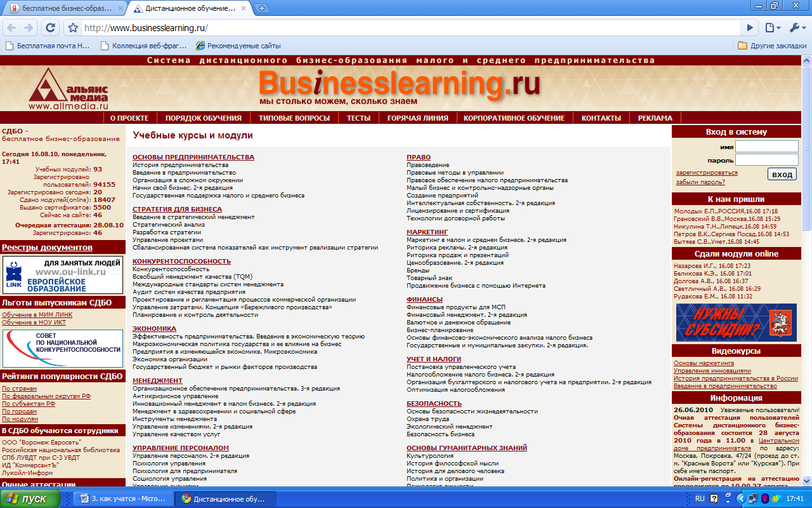The width and height of the screenshot is (812, 508).
Task: Open the ТИПОВЫЕ ВОПРОСЫ menu item
Action: point(294,118)
